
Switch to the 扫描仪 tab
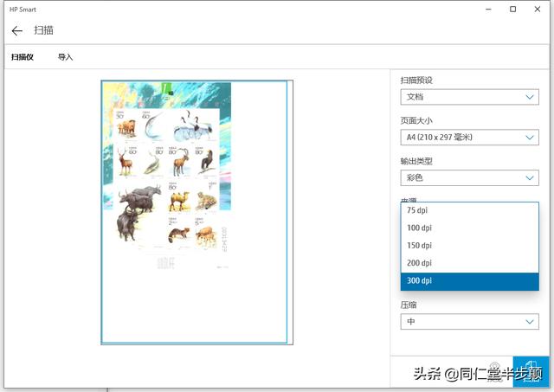tap(22, 57)
